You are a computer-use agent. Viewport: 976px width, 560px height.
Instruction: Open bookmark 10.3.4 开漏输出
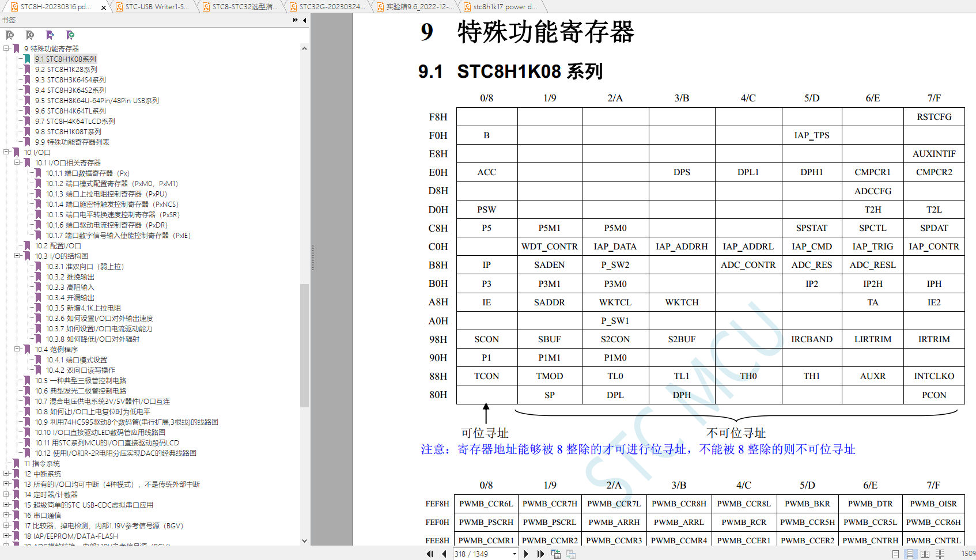tap(70, 297)
